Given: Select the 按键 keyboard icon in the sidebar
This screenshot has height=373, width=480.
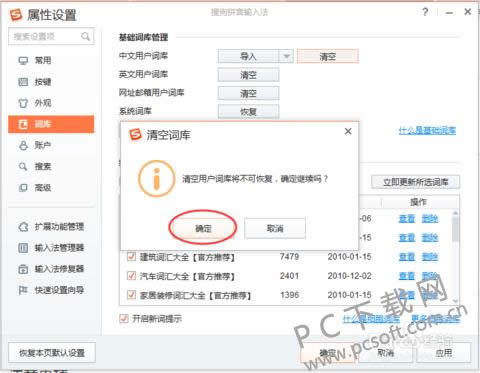Looking at the screenshot, I should (23, 82).
